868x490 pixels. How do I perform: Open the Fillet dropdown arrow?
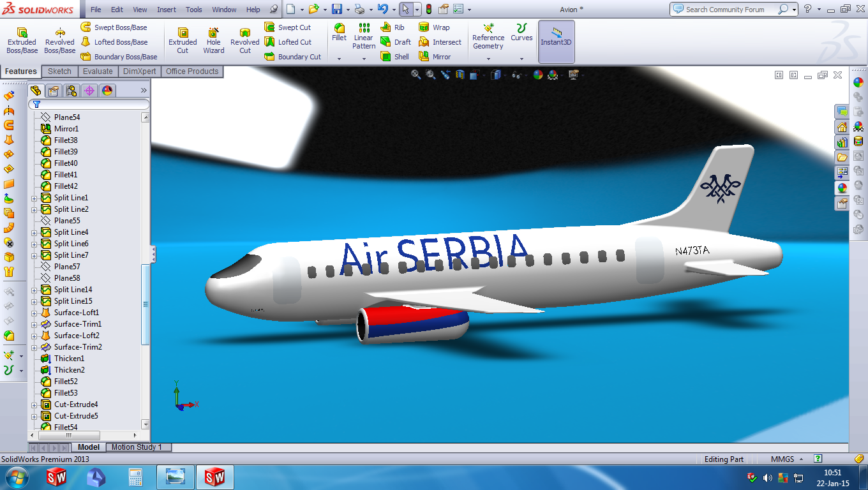[x=340, y=59]
